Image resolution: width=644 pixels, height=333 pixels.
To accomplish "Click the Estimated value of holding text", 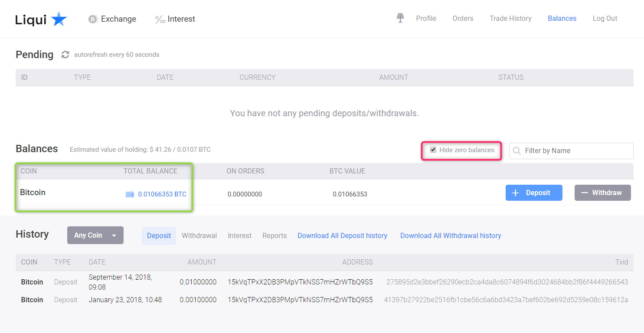I will (x=140, y=150).
